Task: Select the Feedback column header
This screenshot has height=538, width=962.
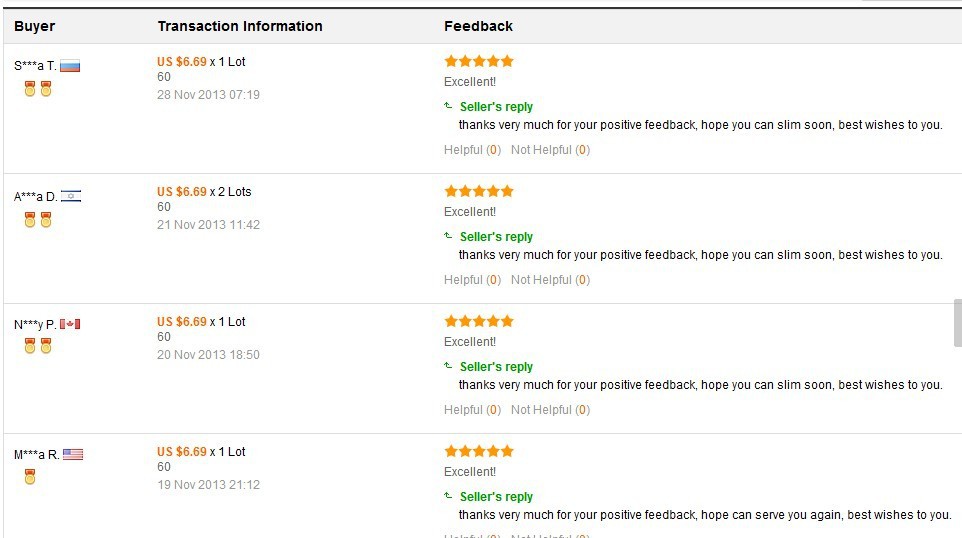Action: [x=478, y=26]
